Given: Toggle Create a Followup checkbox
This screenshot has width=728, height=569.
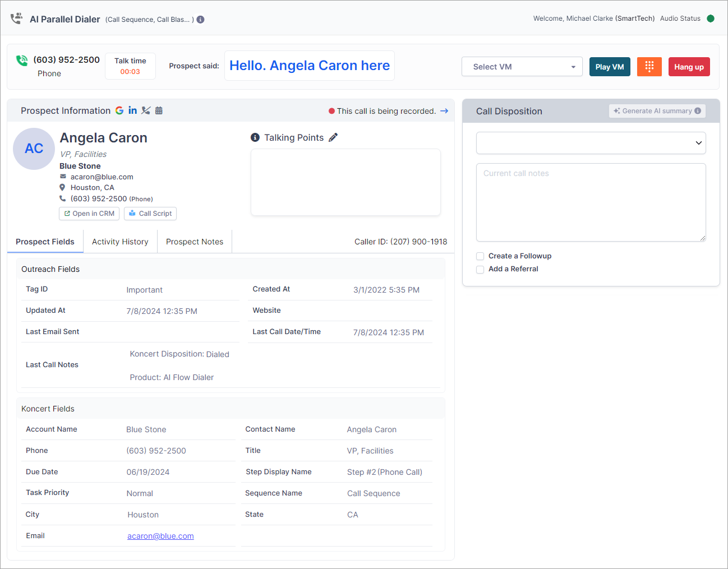Looking at the screenshot, I should (x=480, y=256).
